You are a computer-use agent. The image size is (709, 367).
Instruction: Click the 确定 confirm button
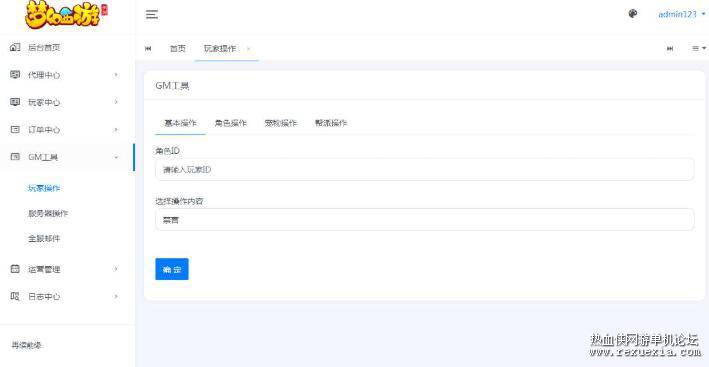point(172,269)
